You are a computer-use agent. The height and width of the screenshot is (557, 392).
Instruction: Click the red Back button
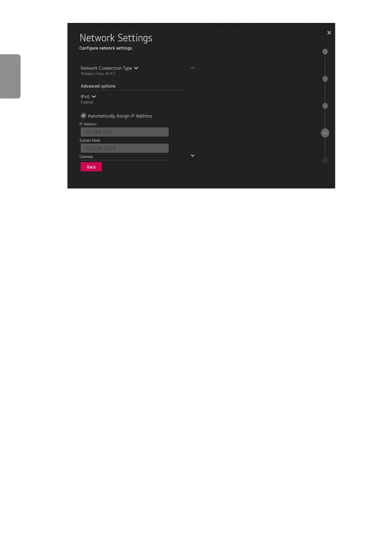tap(91, 167)
